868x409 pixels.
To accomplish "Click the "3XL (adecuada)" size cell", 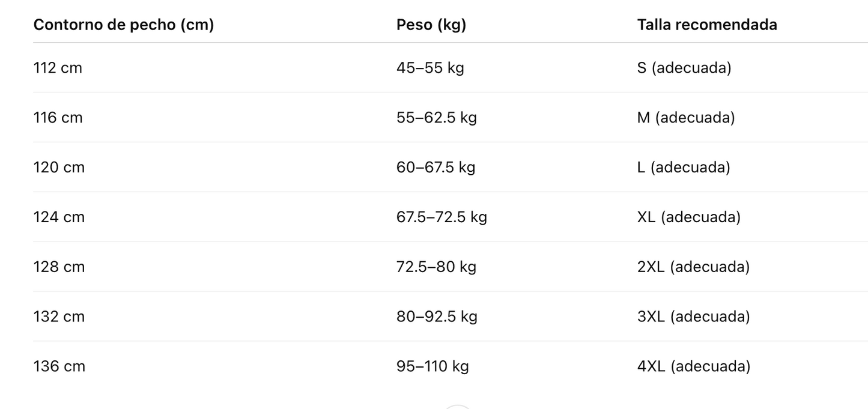I will 693,317.
